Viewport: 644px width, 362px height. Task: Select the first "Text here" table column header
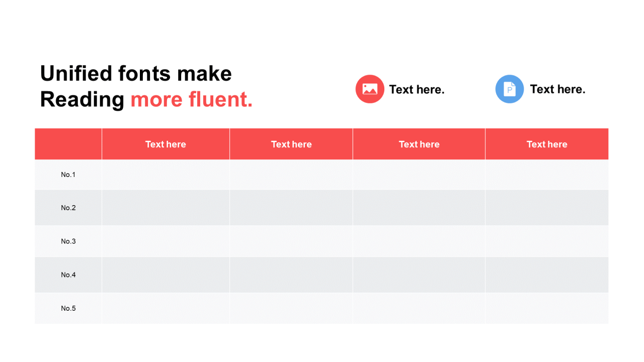coord(166,144)
